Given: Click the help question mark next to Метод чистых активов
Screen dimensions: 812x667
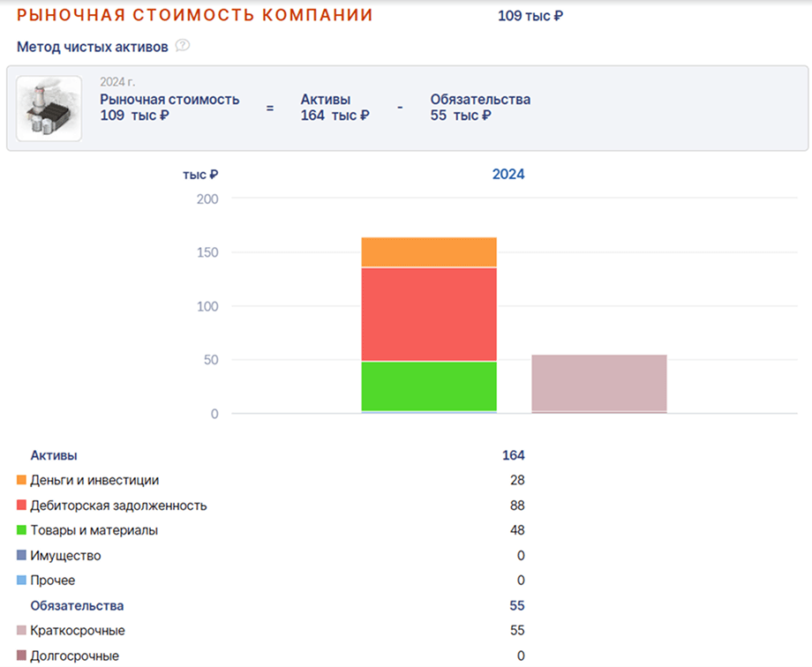Looking at the screenshot, I should [x=183, y=46].
